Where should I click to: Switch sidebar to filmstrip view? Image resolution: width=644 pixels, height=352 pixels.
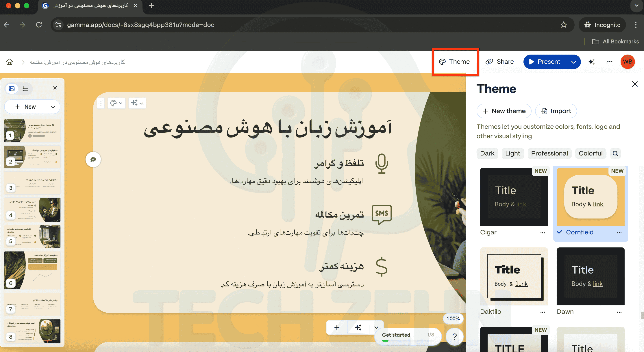[12, 89]
